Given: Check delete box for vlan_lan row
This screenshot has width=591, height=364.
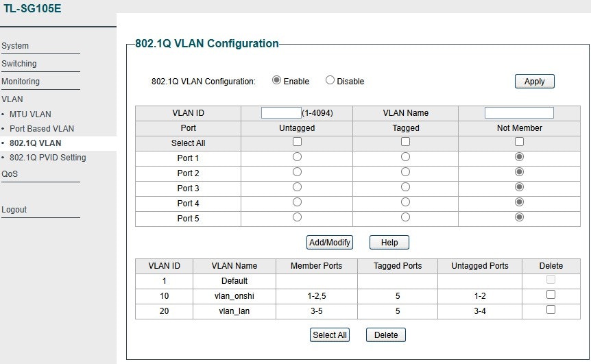Looking at the screenshot, I should [551, 309].
